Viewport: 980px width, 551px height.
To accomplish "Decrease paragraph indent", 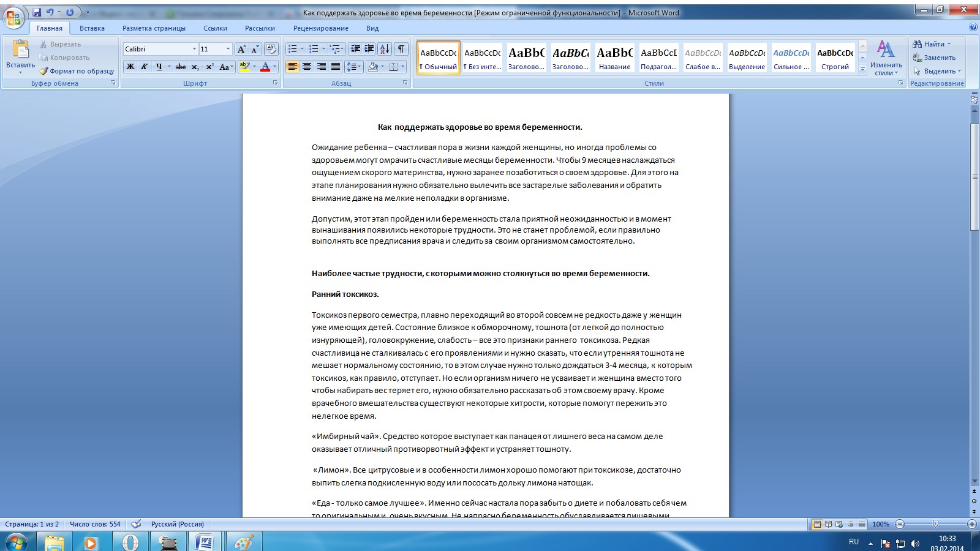I will (x=355, y=49).
